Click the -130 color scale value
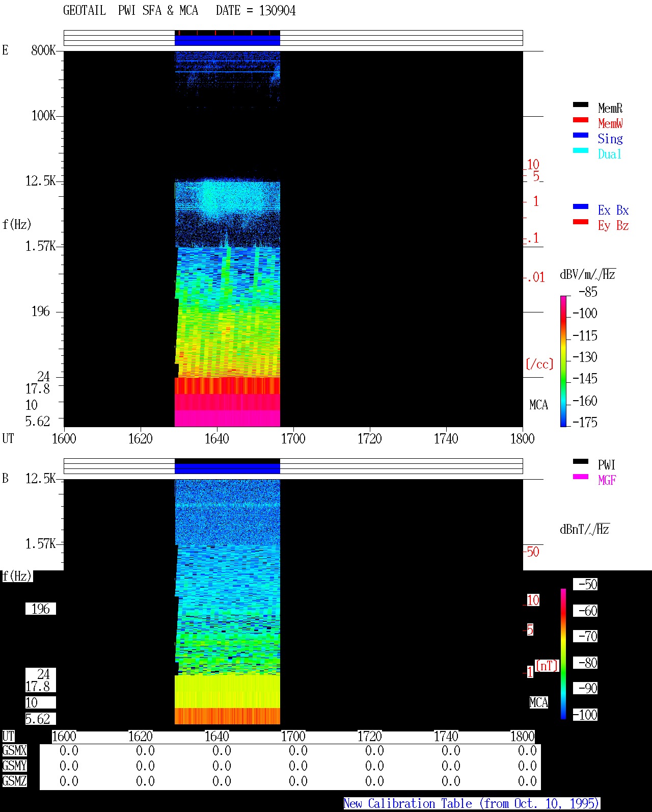Image resolution: width=652 pixels, height=812 pixels. click(x=585, y=357)
